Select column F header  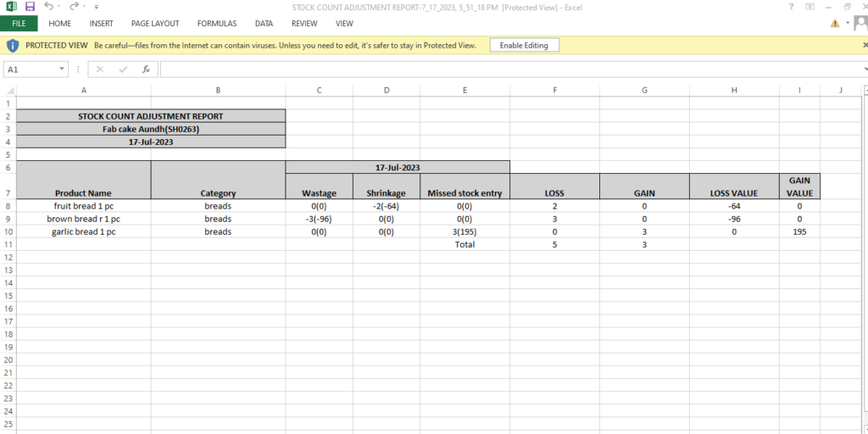point(554,90)
